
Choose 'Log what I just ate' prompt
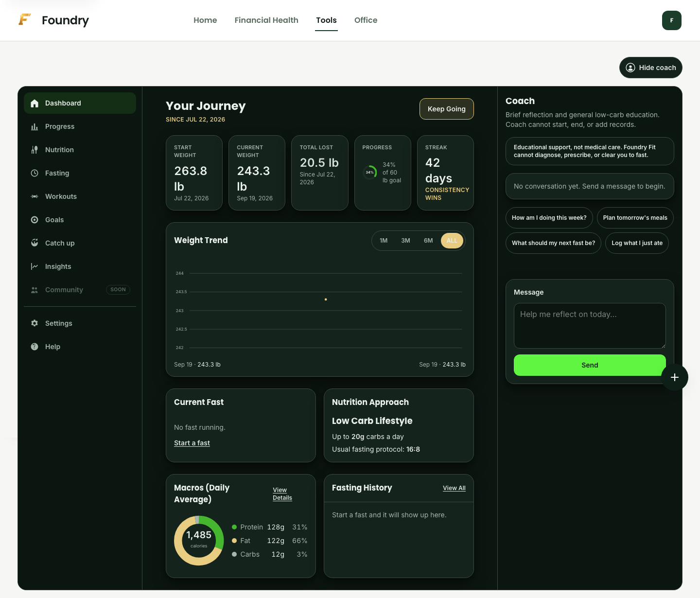(x=637, y=243)
